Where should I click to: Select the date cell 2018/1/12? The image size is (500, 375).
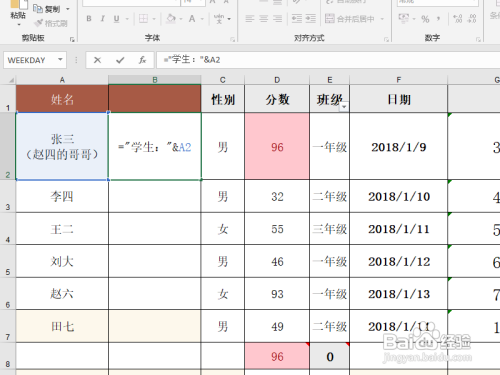[399, 261]
